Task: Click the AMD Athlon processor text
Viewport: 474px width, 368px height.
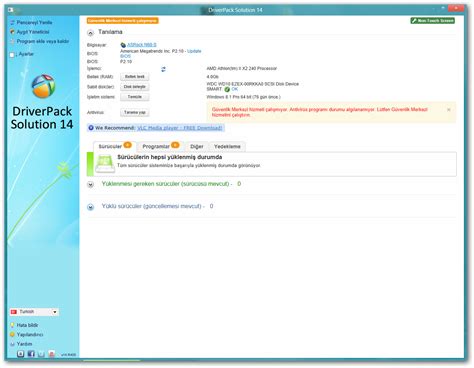Action: tap(242, 68)
